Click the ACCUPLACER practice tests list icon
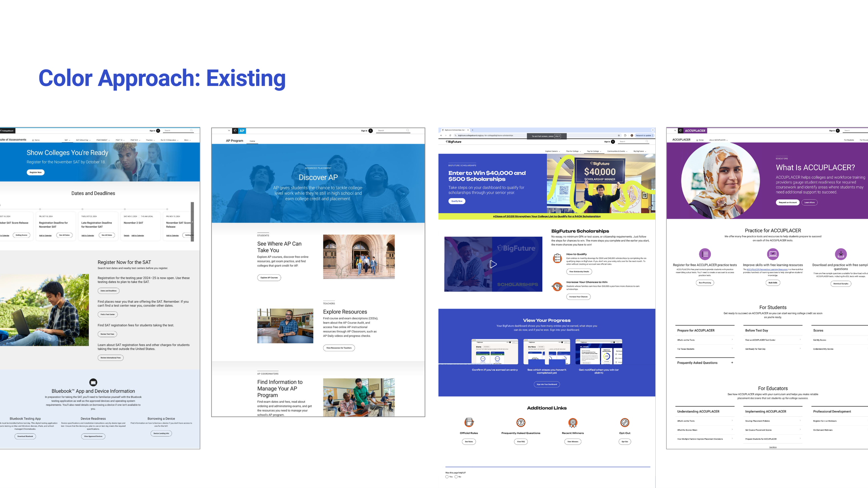This screenshot has height=488, width=868. (x=705, y=254)
